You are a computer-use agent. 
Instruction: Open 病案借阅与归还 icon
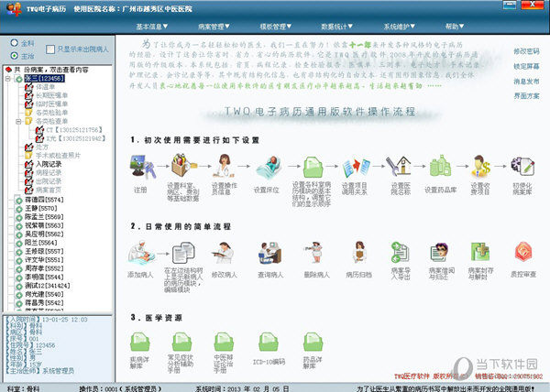pyautogui.click(x=440, y=252)
